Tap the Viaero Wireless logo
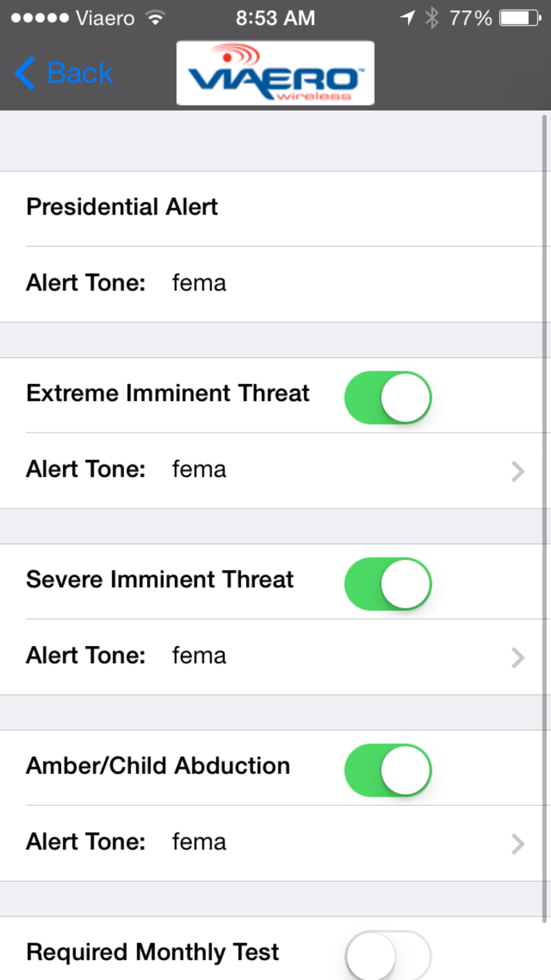The image size is (551, 980). [x=275, y=73]
